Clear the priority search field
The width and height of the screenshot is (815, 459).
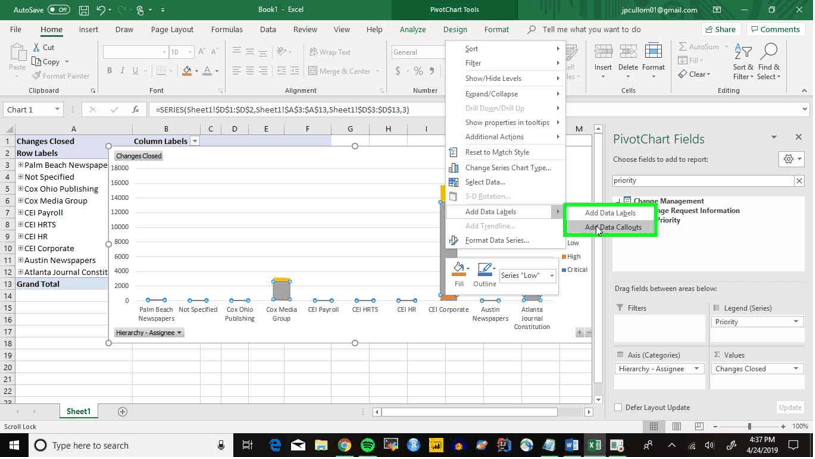[799, 180]
